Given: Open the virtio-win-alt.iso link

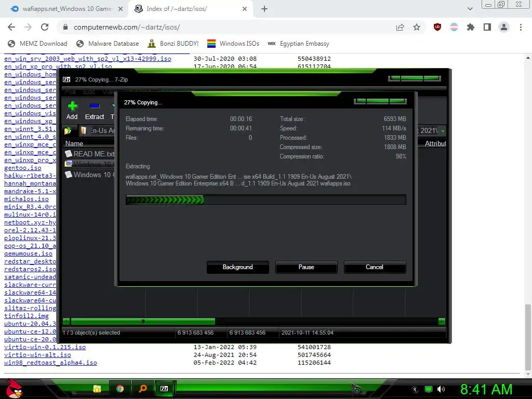Looking at the screenshot, I should click(37, 355).
